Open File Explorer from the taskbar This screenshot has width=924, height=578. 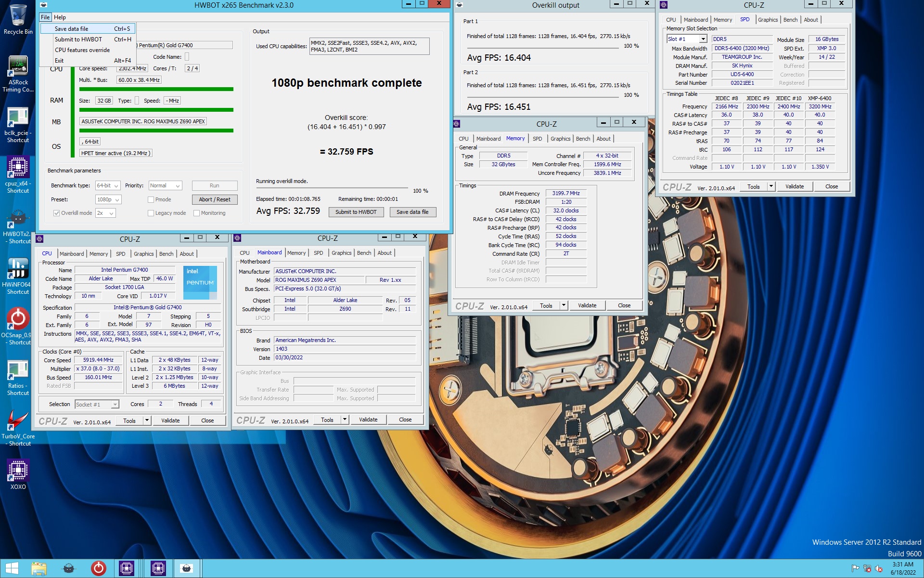pyautogui.click(x=39, y=568)
